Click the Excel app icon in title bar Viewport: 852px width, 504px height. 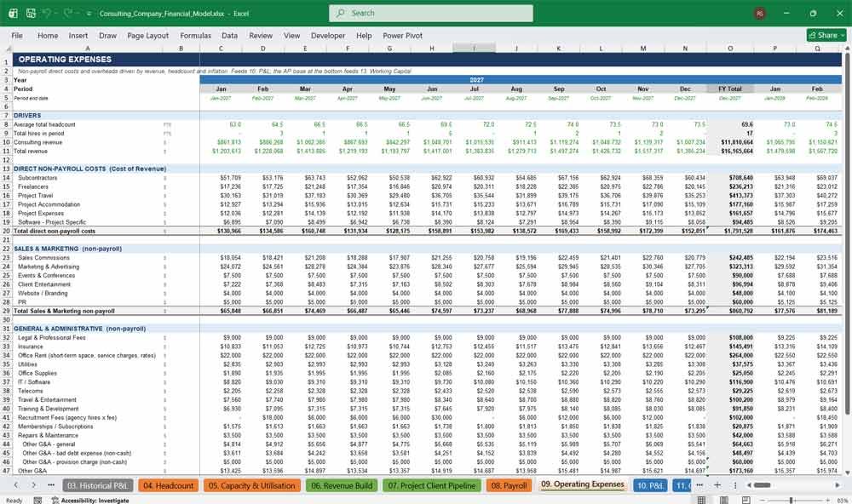pyautogui.click(x=13, y=13)
